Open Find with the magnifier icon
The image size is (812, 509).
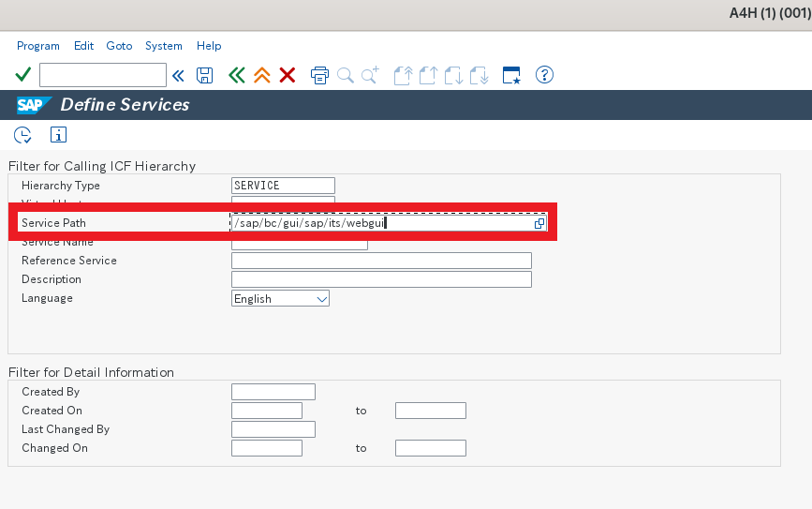pyautogui.click(x=346, y=75)
